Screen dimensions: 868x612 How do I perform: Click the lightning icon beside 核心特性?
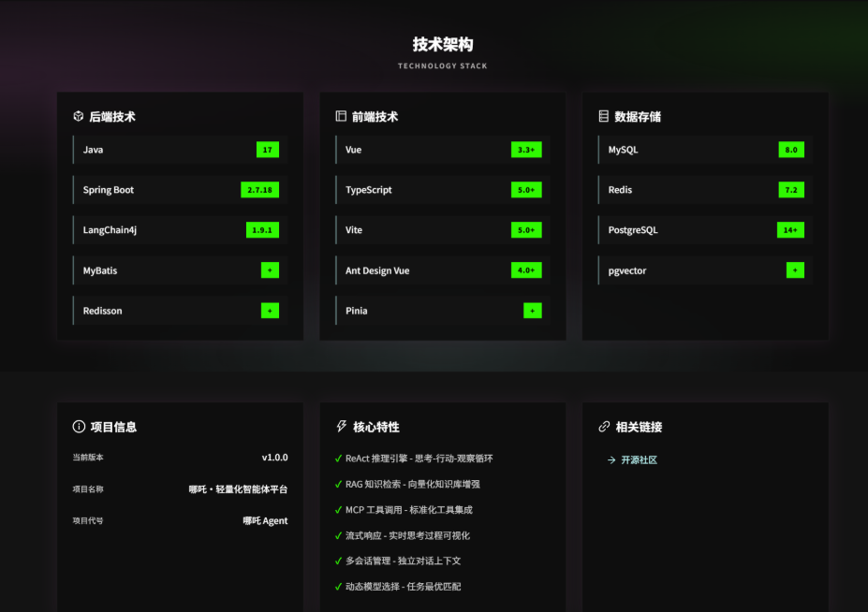click(x=342, y=427)
